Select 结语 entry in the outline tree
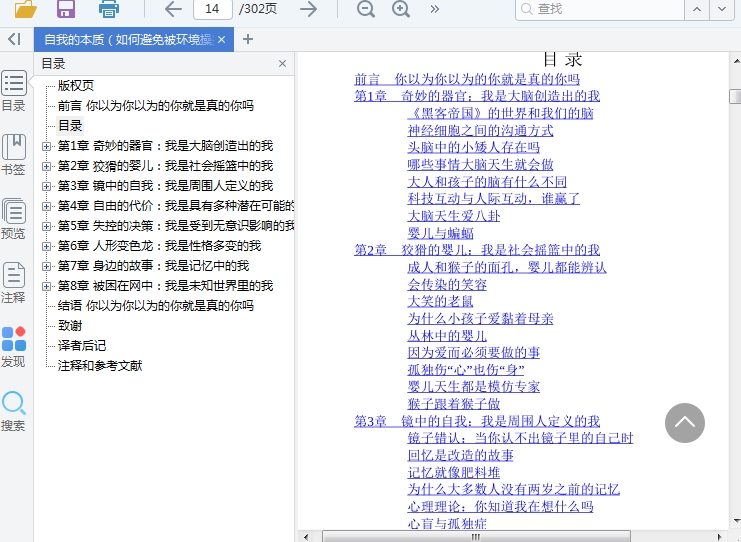Screen dimensions: 741x542 point(155,306)
